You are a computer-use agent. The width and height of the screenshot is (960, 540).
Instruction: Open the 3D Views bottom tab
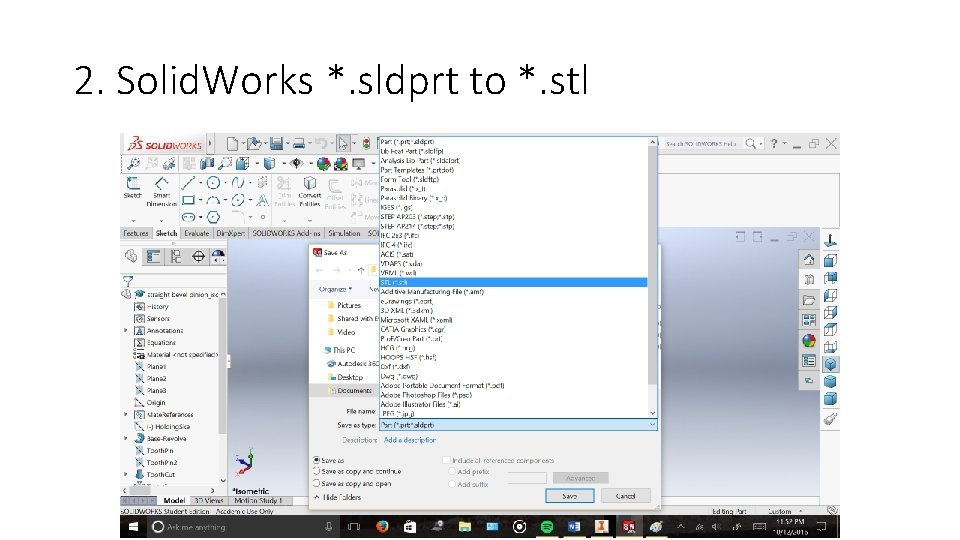209,501
